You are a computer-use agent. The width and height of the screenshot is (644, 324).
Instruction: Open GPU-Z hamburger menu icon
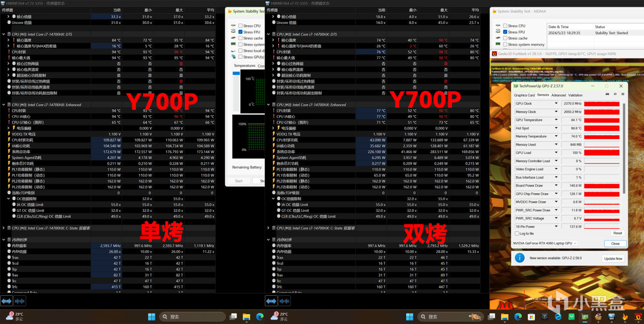click(x=622, y=95)
